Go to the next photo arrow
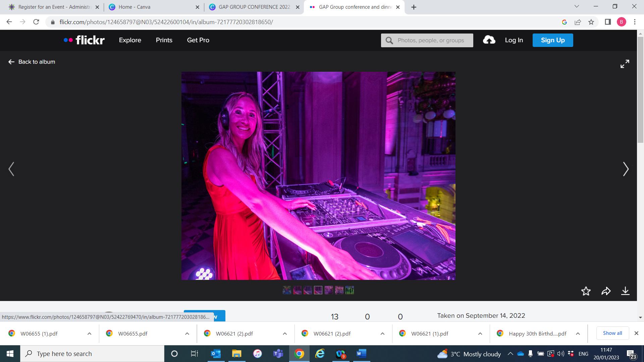Image resolution: width=644 pixels, height=362 pixels. 626,169
